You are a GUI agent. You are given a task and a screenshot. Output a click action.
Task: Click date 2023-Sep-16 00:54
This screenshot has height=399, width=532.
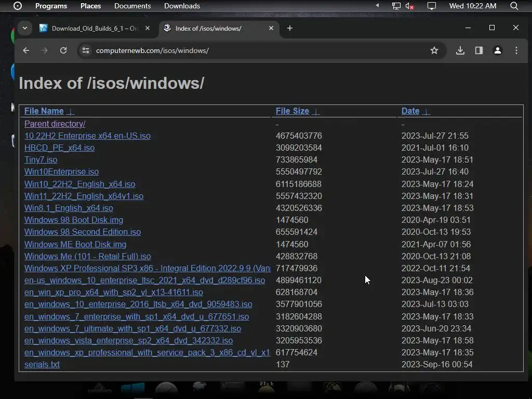(437, 364)
